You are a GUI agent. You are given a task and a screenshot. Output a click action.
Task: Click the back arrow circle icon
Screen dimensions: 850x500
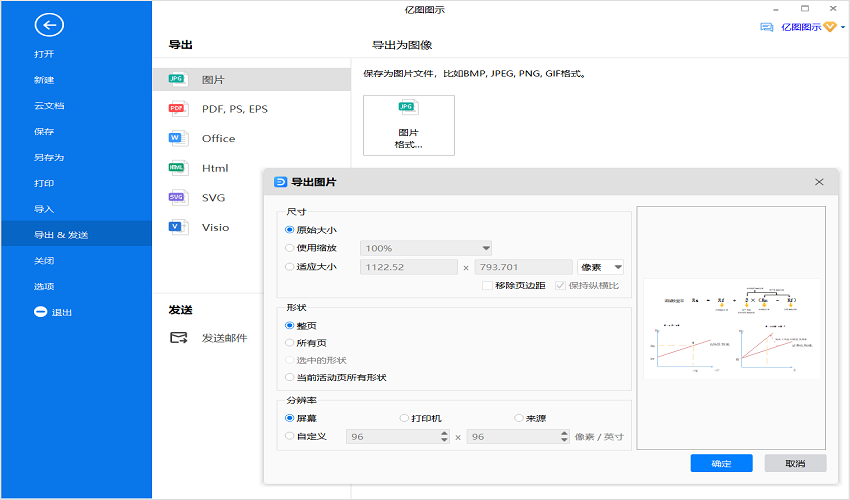(49, 25)
